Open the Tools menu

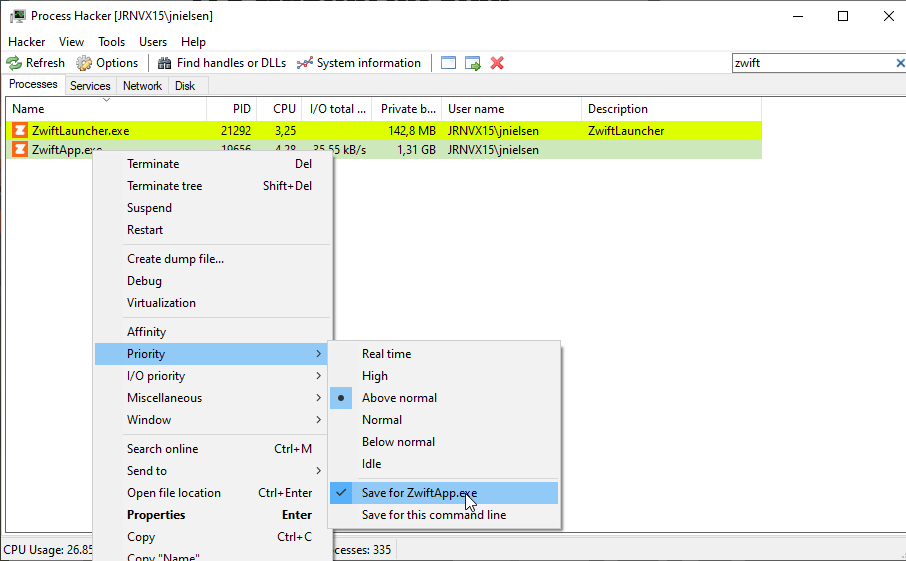point(112,42)
